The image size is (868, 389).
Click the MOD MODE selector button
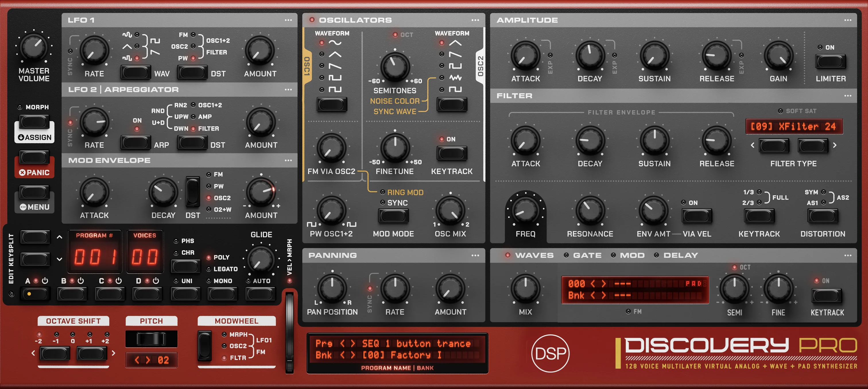(x=393, y=216)
